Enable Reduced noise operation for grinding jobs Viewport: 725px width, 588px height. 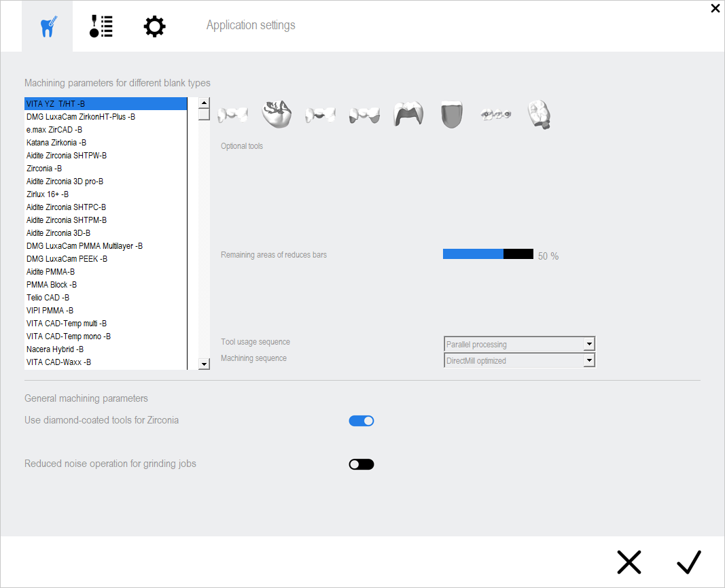361,464
